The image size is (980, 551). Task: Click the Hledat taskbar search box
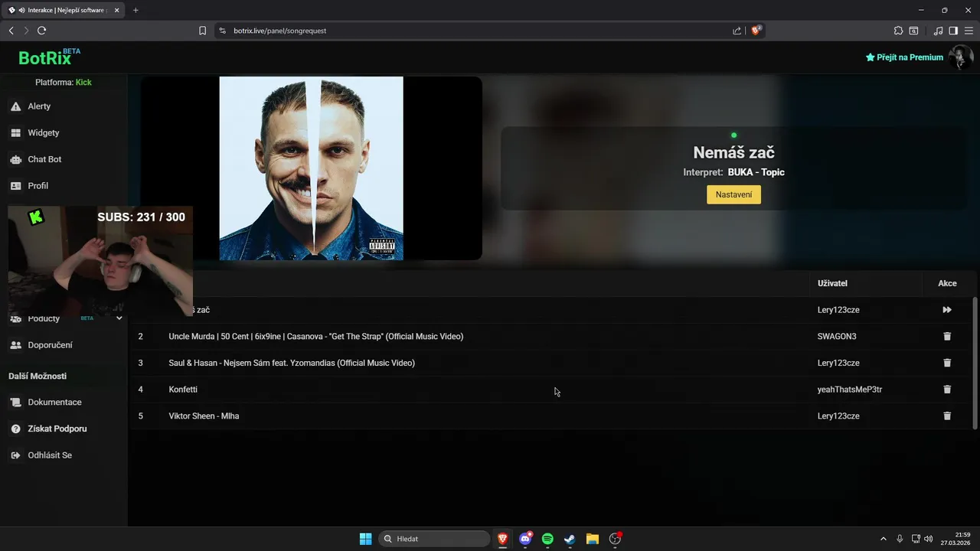(435, 539)
